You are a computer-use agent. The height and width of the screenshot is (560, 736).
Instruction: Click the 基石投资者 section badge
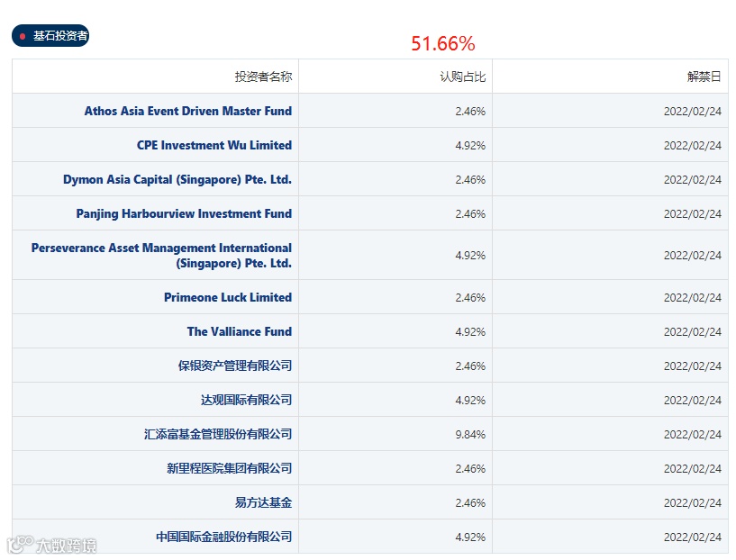50,36
